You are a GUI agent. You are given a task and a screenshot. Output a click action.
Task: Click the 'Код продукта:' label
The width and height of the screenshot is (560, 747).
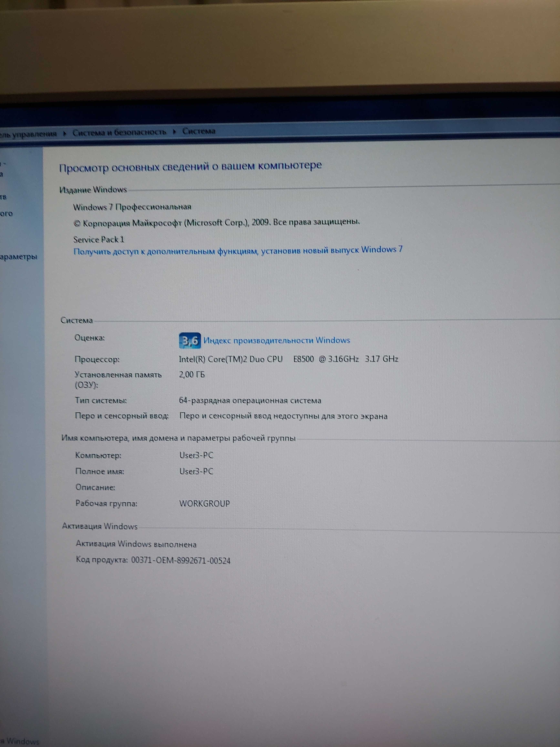[102, 560]
